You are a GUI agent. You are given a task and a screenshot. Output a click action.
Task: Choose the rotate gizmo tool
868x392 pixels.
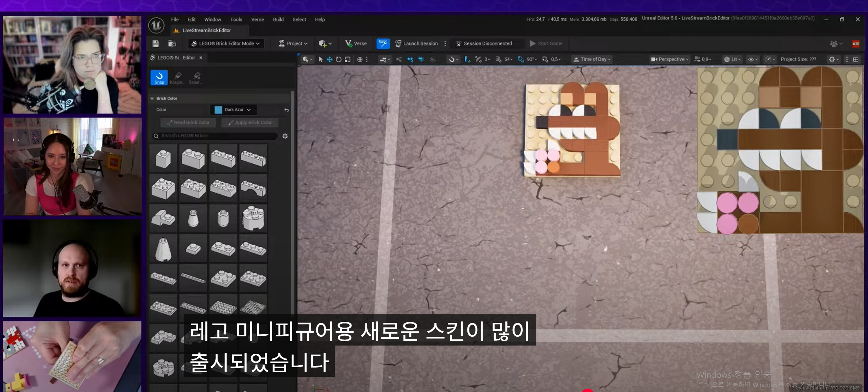point(338,59)
